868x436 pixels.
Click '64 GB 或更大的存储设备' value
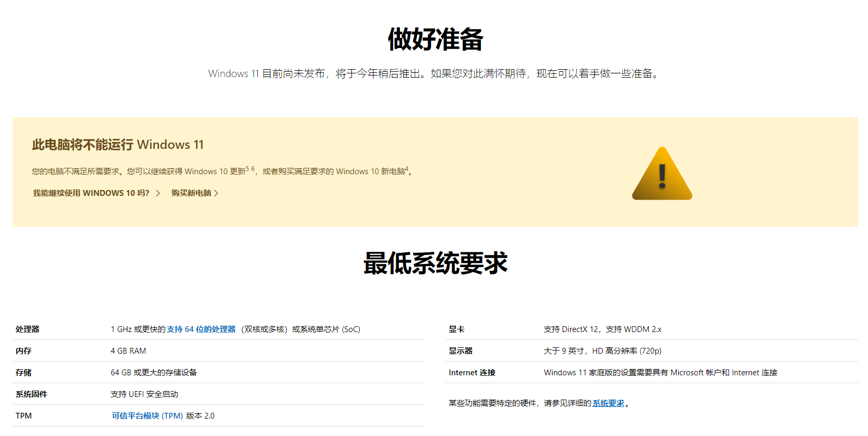point(154,373)
